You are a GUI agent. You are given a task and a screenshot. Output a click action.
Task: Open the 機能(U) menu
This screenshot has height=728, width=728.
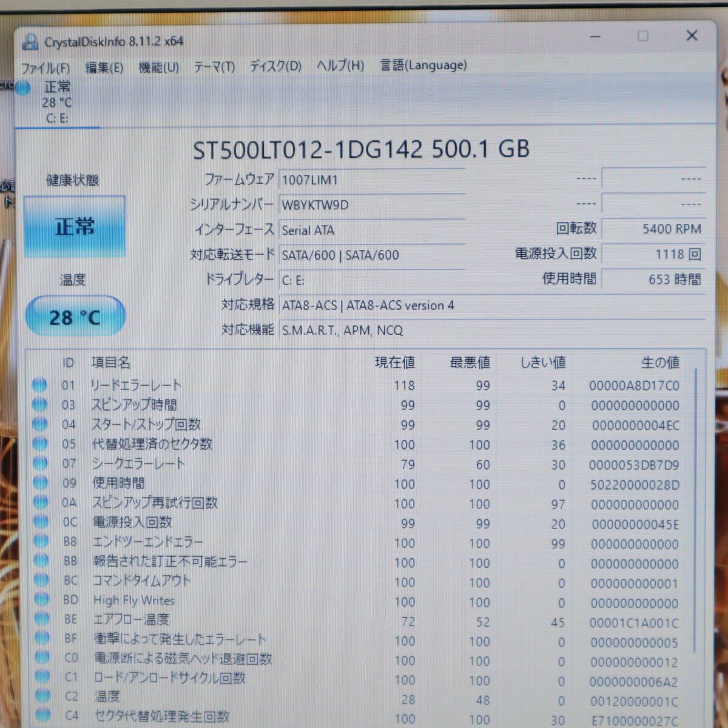tap(158, 67)
